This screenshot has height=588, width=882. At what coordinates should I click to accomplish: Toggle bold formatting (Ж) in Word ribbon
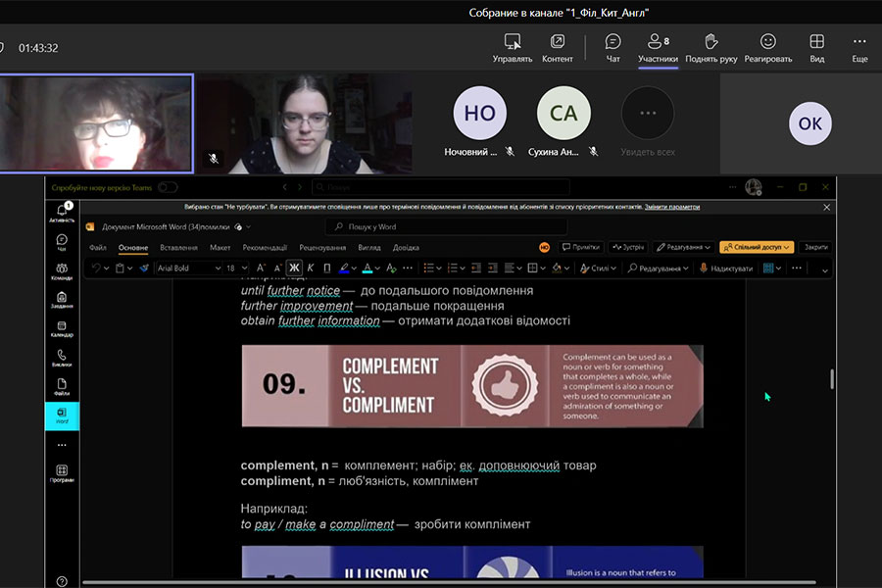pos(293,268)
